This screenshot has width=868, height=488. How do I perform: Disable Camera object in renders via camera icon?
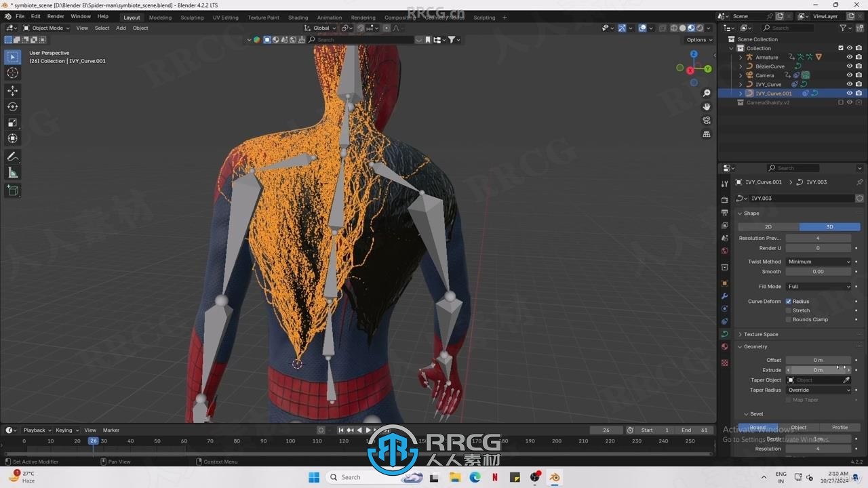[x=859, y=75]
